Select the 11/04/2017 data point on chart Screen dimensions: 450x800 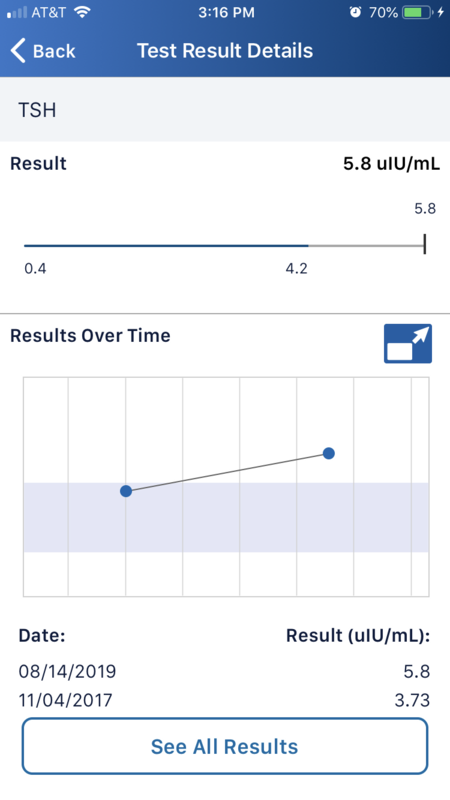126,491
